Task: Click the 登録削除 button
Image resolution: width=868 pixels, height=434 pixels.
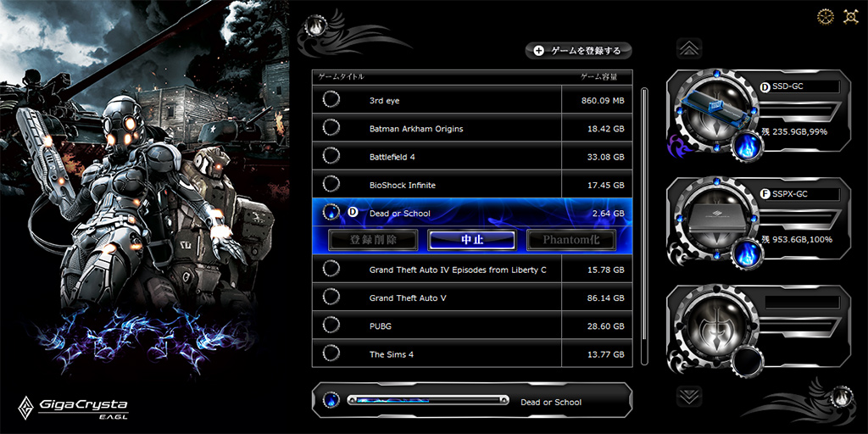Action: [373, 240]
